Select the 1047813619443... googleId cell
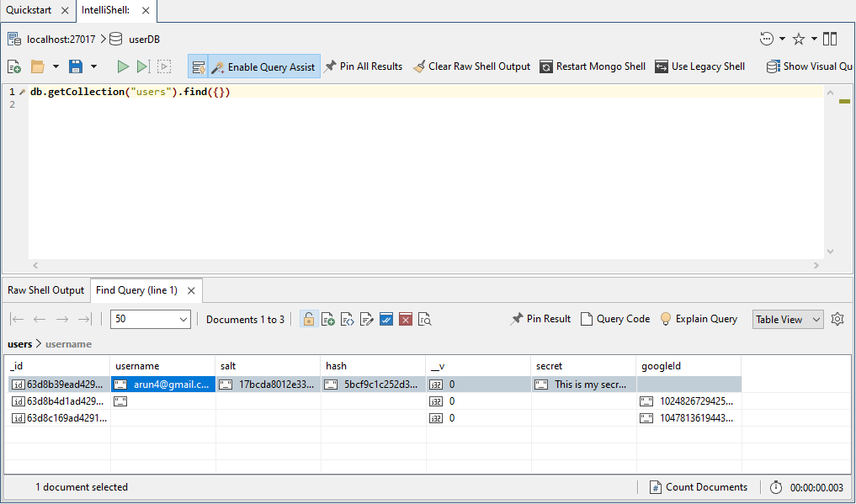This screenshot has height=504, width=856. (689, 418)
